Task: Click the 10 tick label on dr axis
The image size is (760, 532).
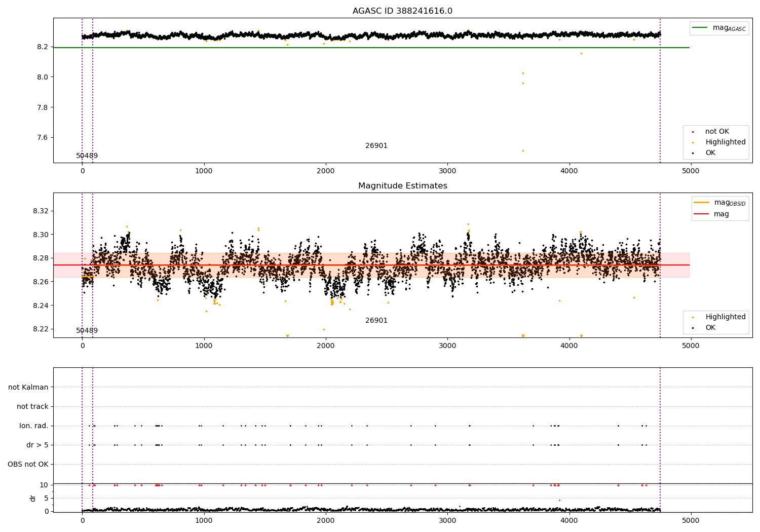Action: pos(44,485)
